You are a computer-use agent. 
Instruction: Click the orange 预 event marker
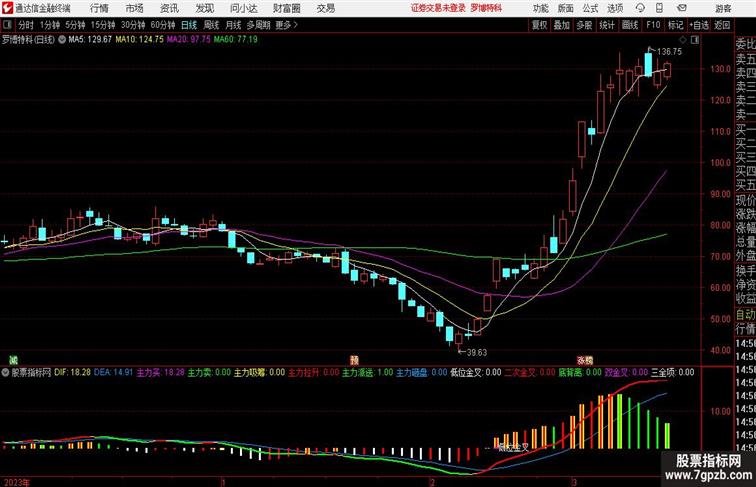tap(354, 360)
